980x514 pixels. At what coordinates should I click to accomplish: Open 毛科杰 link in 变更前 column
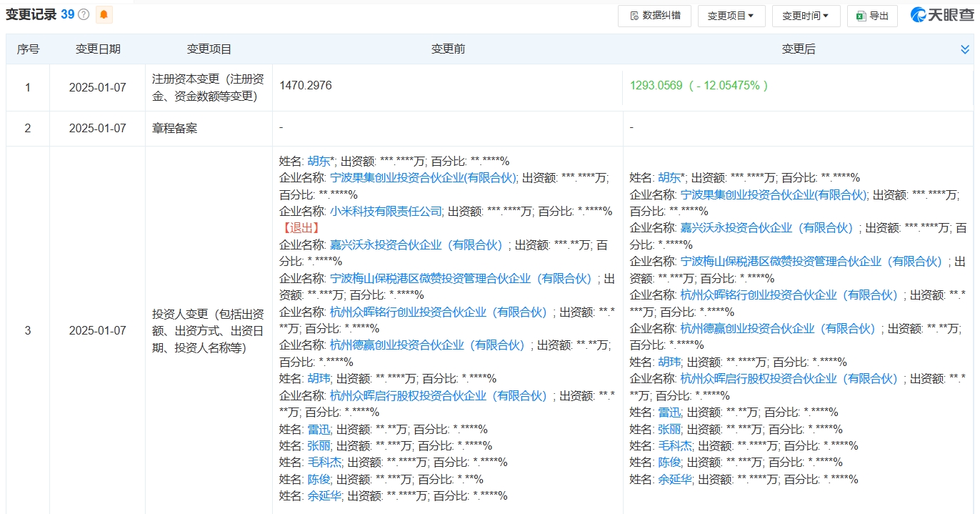click(324, 462)
